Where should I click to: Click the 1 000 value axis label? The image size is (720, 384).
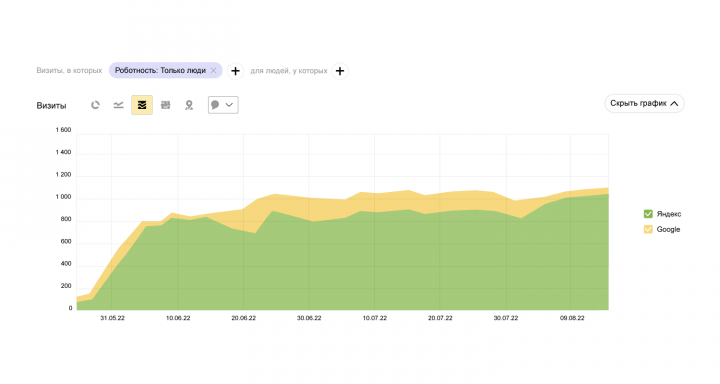click(63, 197)
